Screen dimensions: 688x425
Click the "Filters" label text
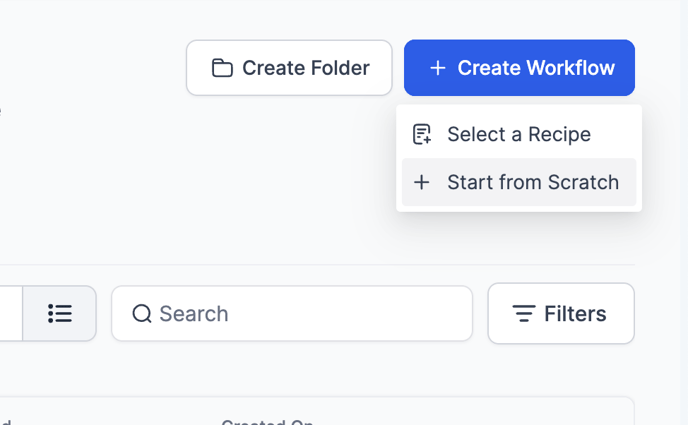575,314
